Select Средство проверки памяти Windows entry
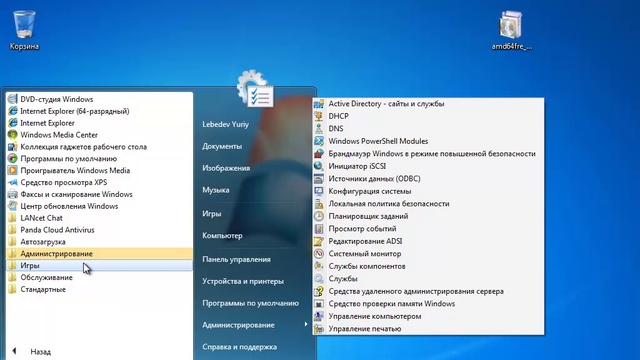 tap(428, 304)
